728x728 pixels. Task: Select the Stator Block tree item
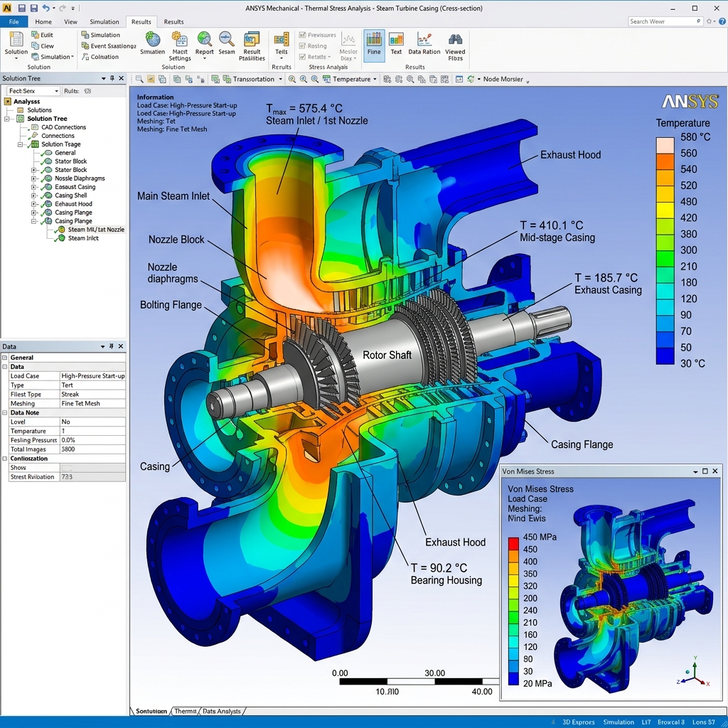coord(70,161)
